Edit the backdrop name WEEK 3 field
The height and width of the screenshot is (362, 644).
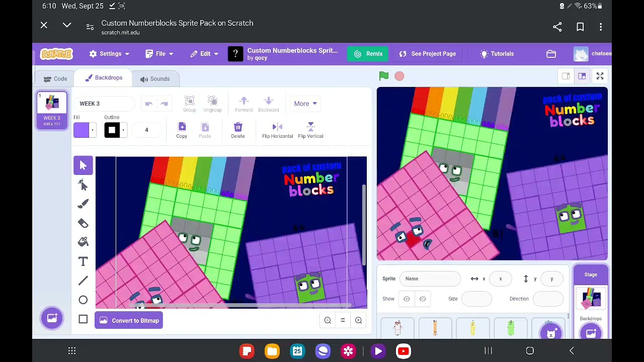click(104, 104)
